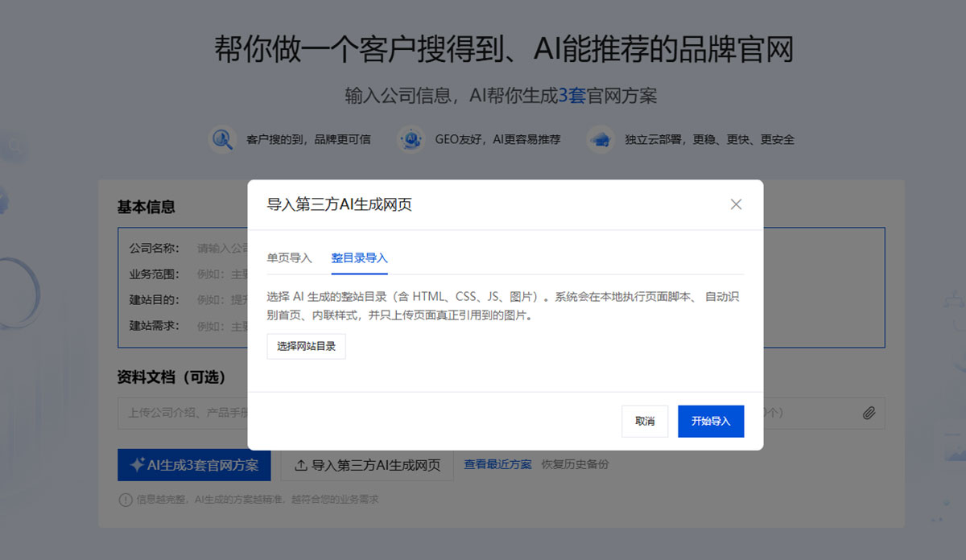Viewport: 966px width, 560px height.
Task: Click the magnifier icon beside 客户搜的到
Action: pyautogui.click(x=221, y=139)
